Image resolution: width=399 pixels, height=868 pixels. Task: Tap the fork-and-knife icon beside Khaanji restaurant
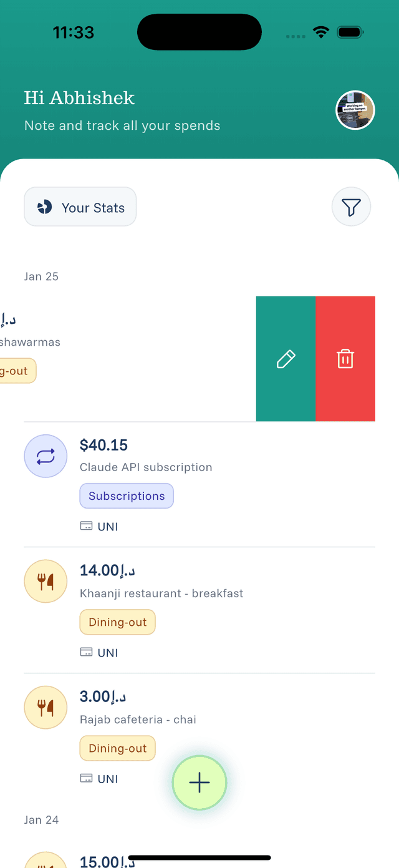click(46, 581)
